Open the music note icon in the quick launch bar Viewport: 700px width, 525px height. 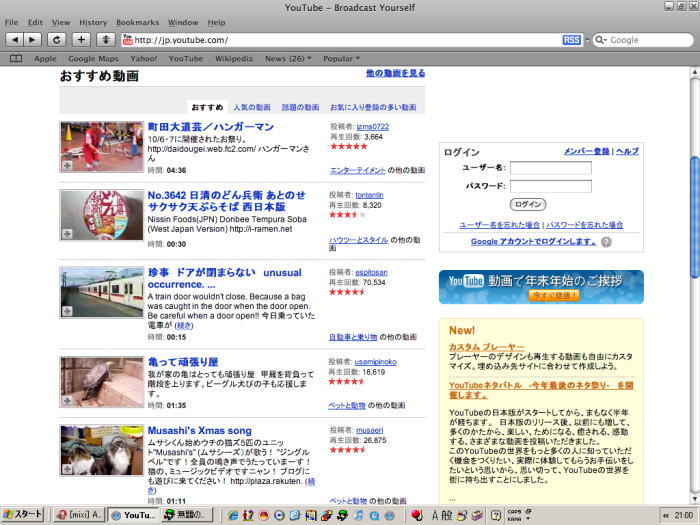click(x=358, y=515)
